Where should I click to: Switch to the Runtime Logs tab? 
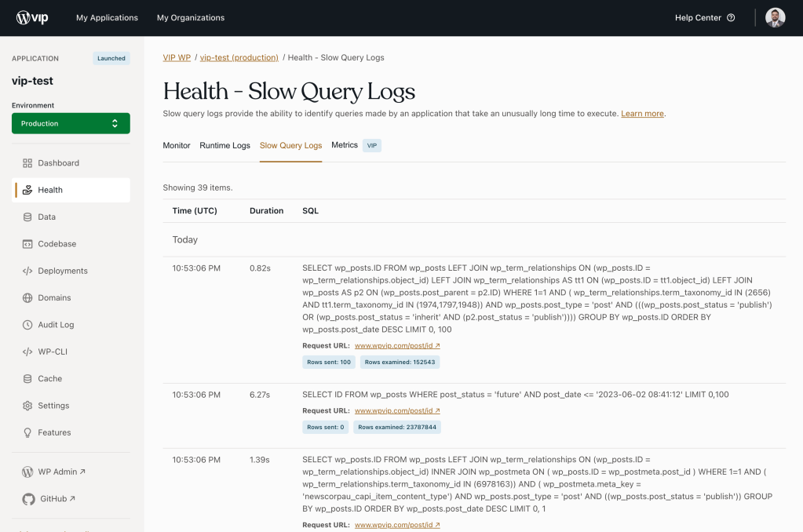(224, 145)
